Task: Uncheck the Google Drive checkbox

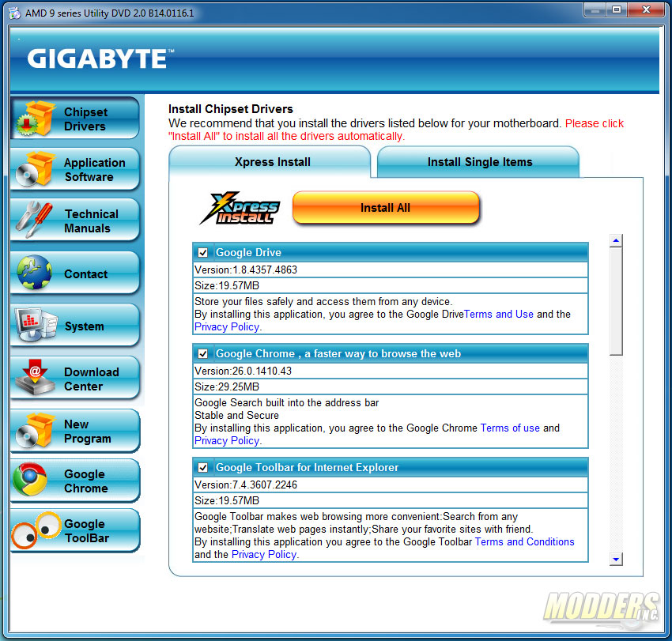Action: coord(202,252)
